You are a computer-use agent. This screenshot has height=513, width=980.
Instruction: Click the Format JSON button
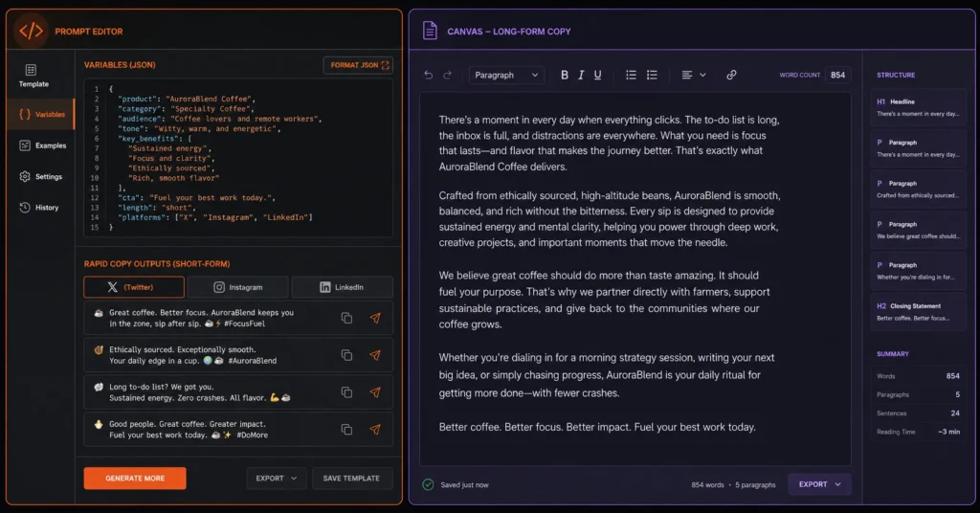pos(358,65)
